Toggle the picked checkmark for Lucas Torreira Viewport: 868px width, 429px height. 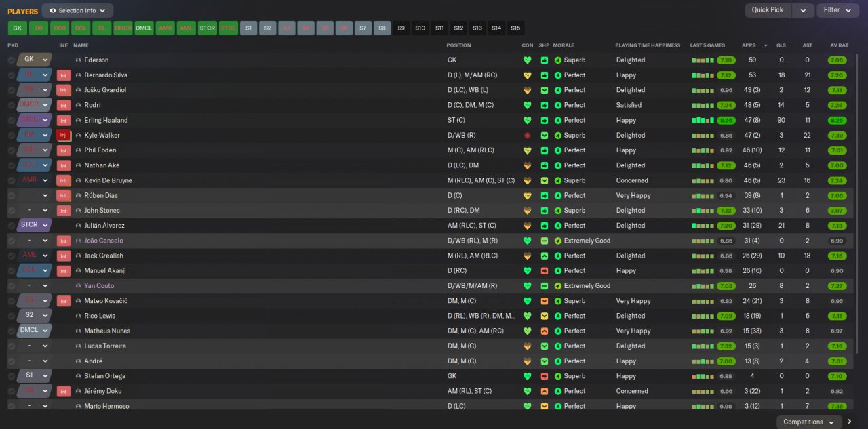click(12, 346)
